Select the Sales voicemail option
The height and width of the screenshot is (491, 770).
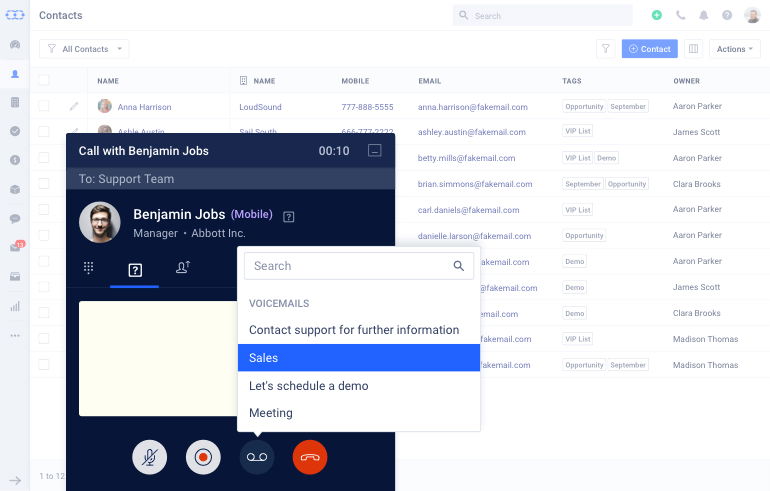[x=359, y=358]
